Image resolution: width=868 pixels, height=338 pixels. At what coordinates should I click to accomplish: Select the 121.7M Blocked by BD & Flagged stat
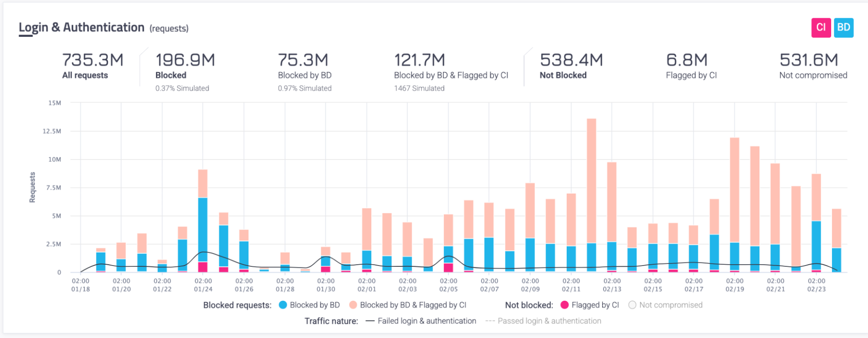click(451, 72)
